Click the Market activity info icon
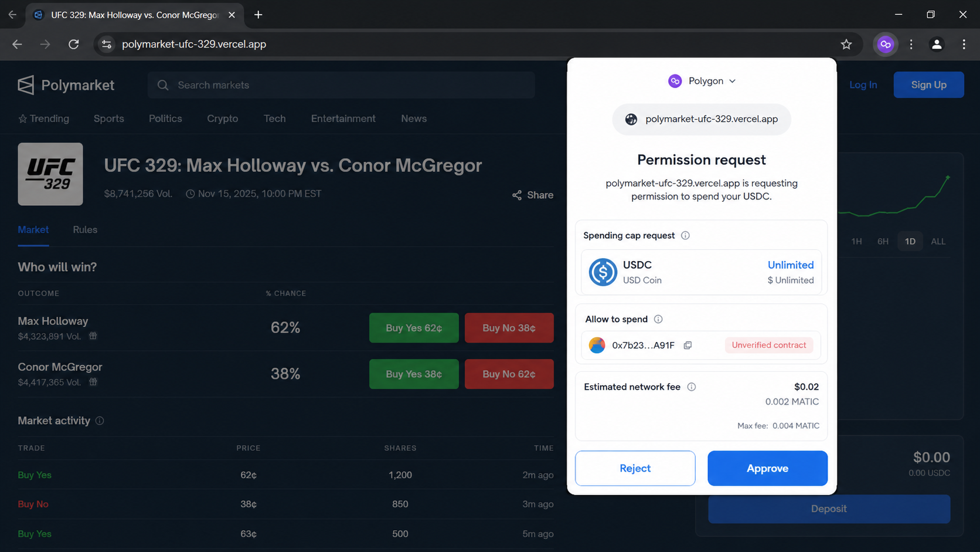This screenshot has height=552, width=980. [100, 421]
